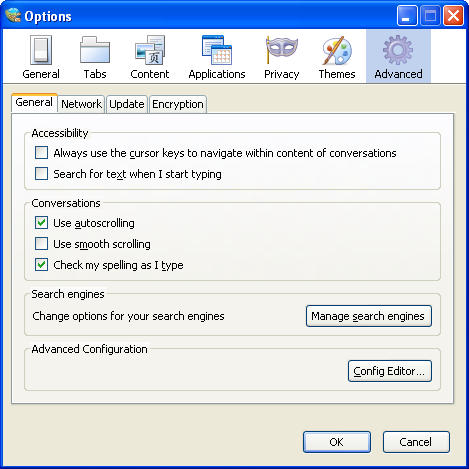Confirm settings with the OK button
469x469 pixels.
(x=337, y=442)
